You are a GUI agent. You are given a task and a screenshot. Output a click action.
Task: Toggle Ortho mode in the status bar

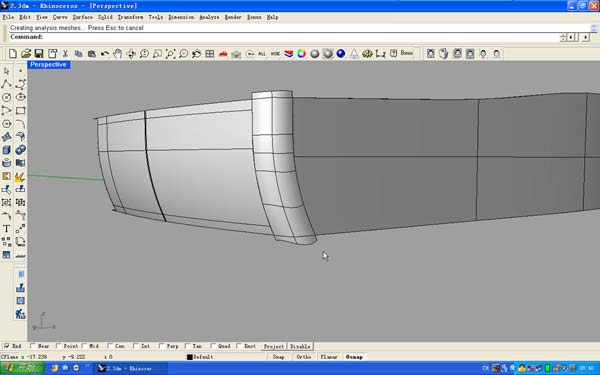click(304, 357)
